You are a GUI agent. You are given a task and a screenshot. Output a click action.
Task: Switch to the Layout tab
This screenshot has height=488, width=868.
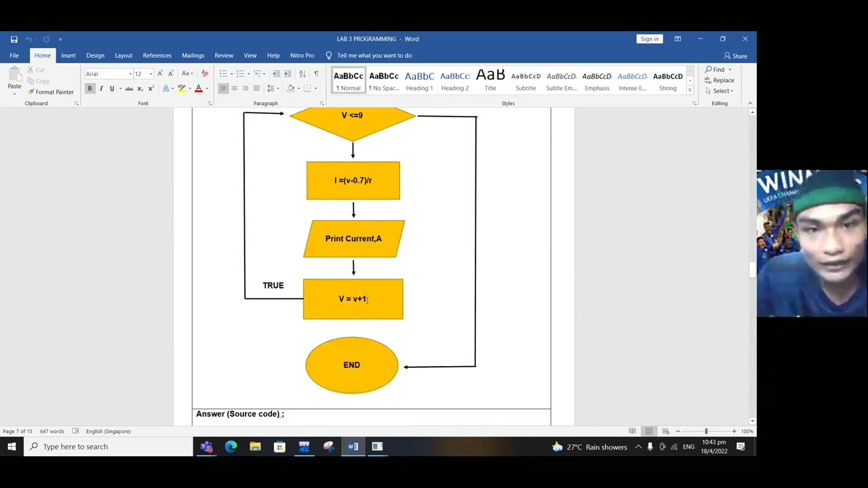click(123, 56)
